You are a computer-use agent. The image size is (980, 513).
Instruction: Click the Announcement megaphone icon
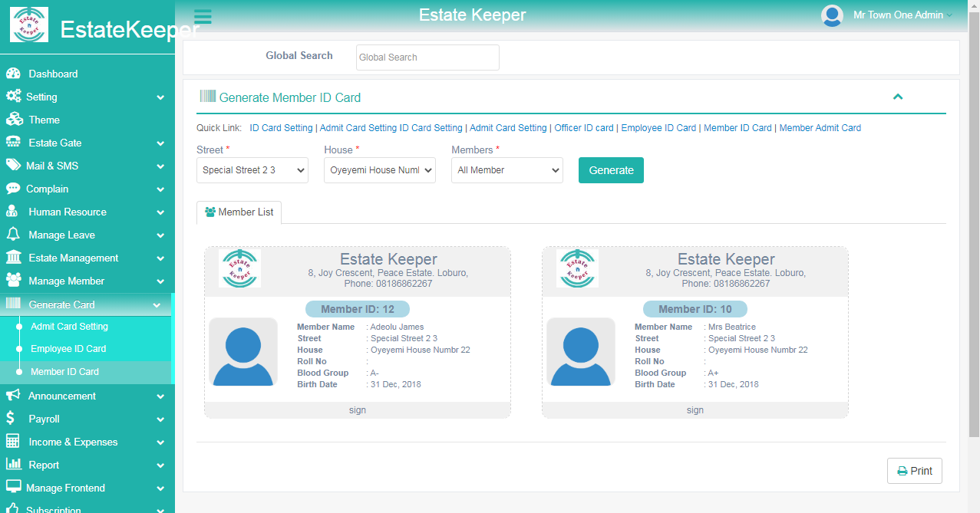pyautogui.click(x=13, y=396)
